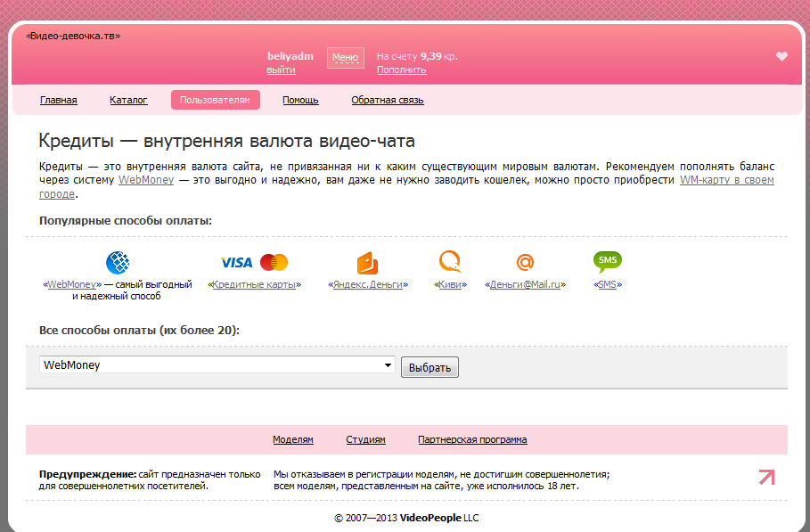
Task: Click the Популярные способы оплаты heading
Action: tap(126, 220)
